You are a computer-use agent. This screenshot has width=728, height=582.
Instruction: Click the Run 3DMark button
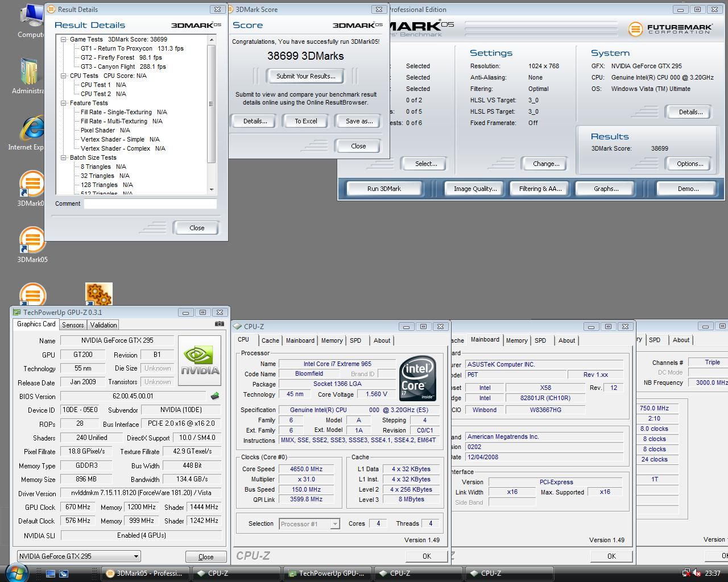click(384, 189)
